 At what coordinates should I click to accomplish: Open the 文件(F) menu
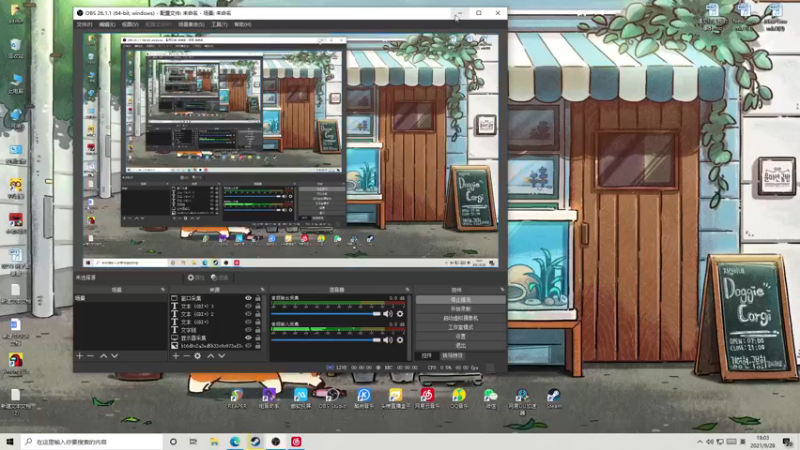point(85,24)
